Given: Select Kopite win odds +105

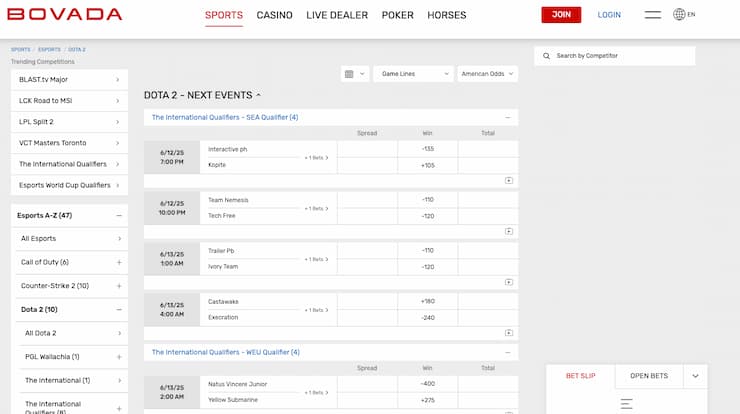Looking at the screenshot, I should click(x=428, y=165).
